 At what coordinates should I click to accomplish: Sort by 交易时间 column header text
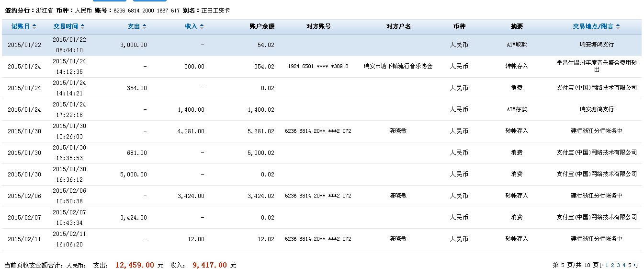(x=66, y=26)
